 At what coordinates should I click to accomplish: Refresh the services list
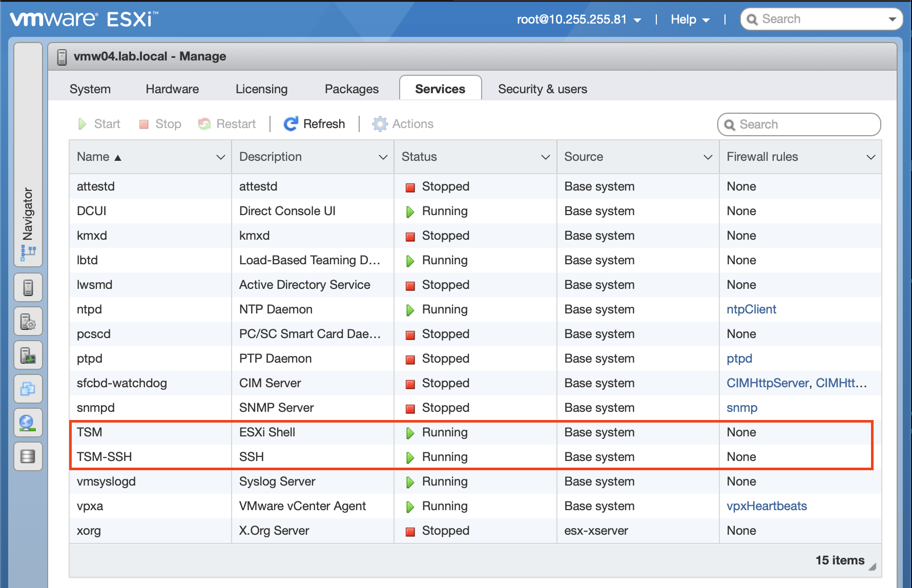click(x=314, y=124)
